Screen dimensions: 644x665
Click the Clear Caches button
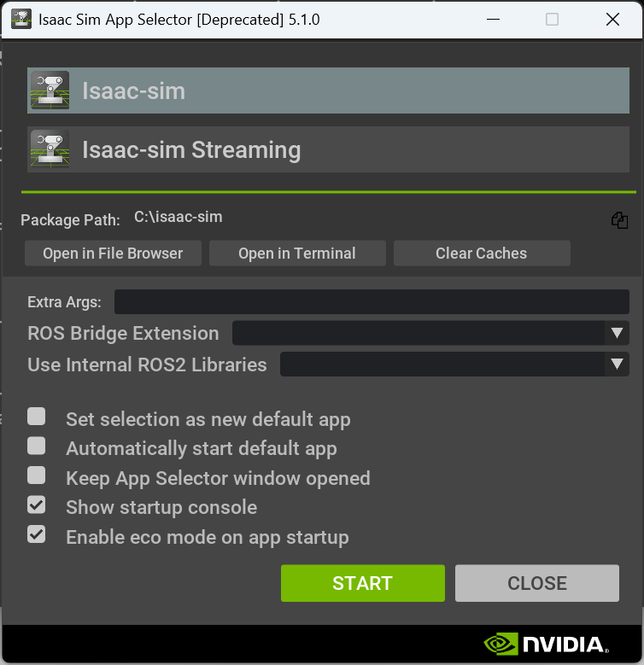482,254
